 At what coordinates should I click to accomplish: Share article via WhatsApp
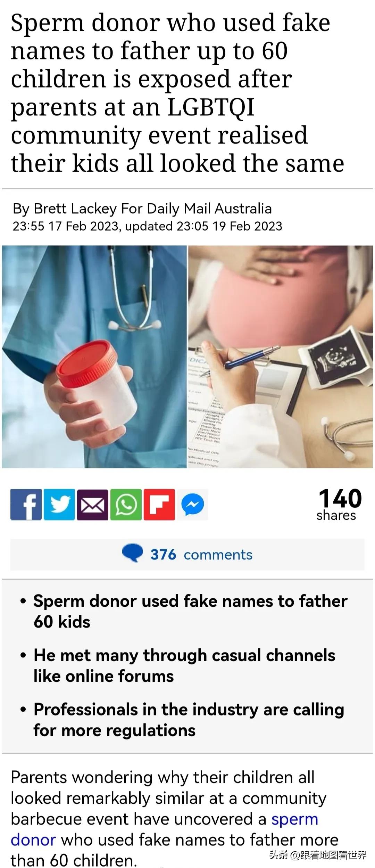126,505
